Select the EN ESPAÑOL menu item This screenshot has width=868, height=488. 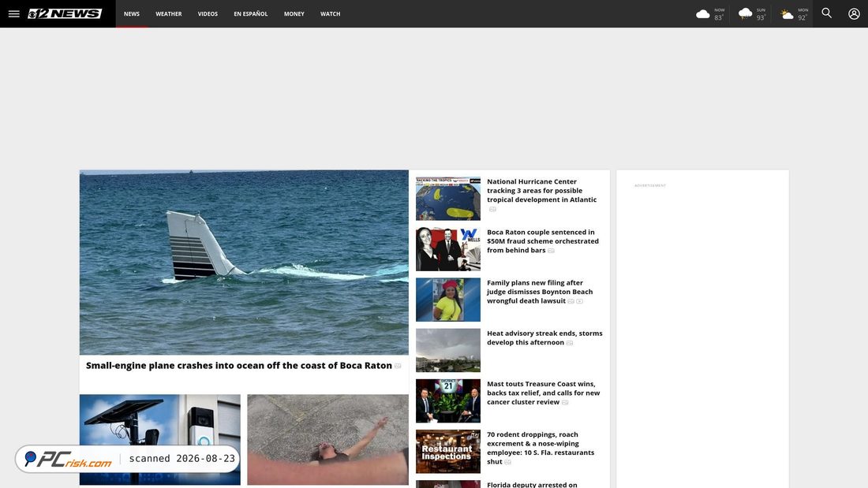point(250,14)
